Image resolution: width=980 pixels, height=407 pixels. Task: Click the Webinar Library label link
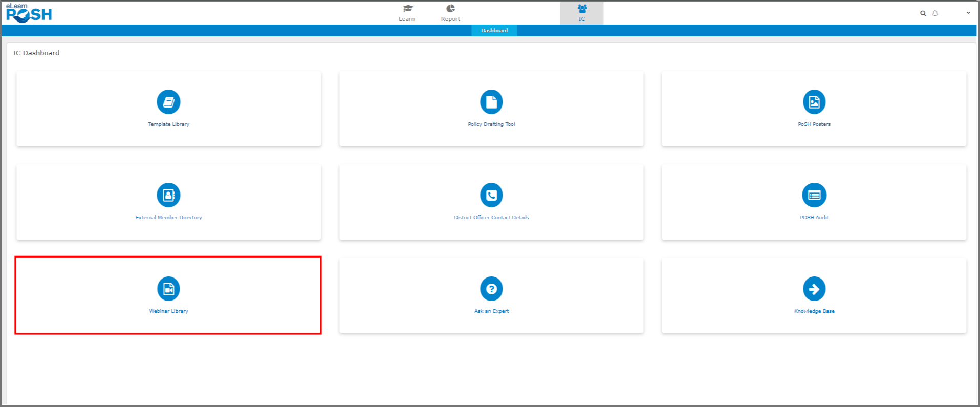(x=168, y=311)
